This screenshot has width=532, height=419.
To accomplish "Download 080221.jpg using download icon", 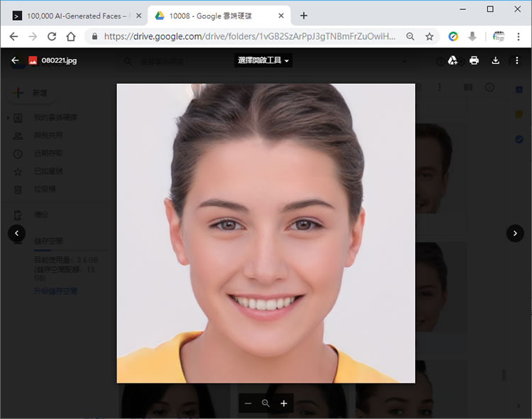I will point(495,60).
